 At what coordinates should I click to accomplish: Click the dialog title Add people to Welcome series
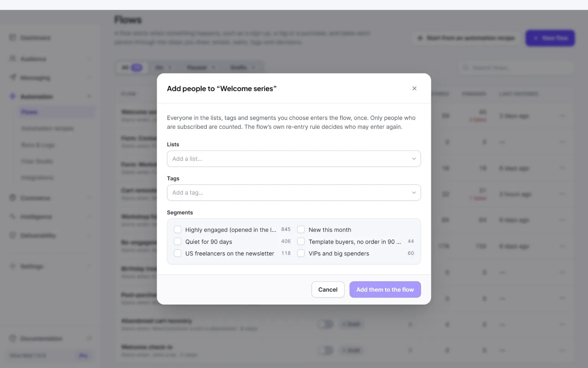(x=222, y=89)
